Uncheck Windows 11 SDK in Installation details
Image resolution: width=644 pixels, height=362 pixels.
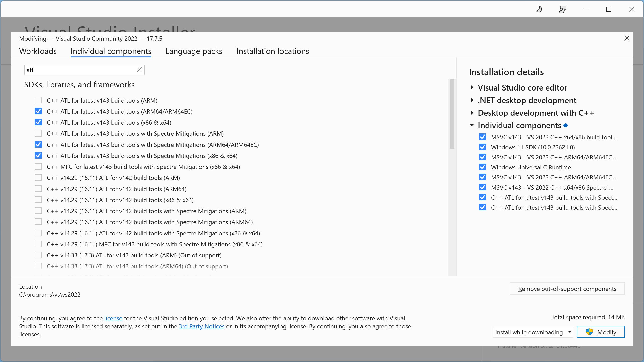click(482, 147)
